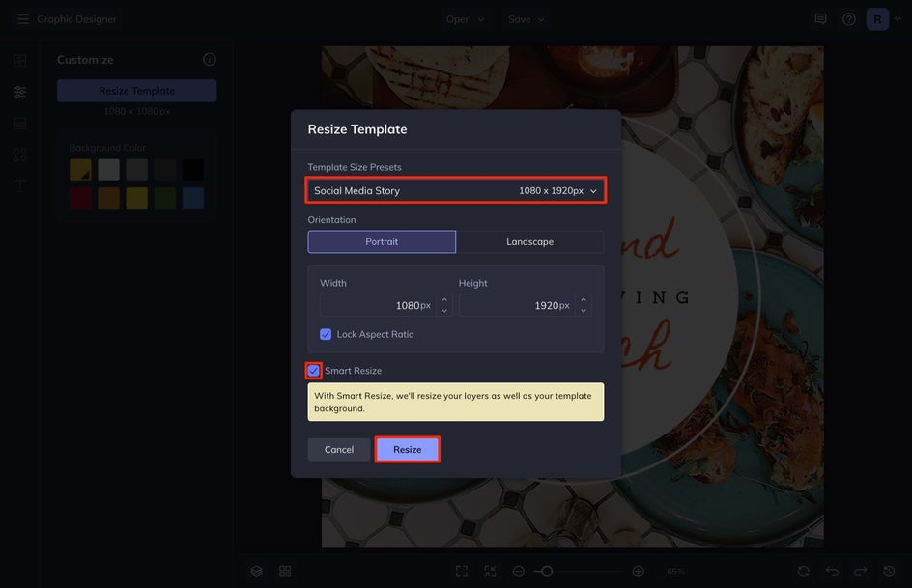Decrease width with the down arrow
The width and height of the screenshot is (912, 588).
click(444, 311)
